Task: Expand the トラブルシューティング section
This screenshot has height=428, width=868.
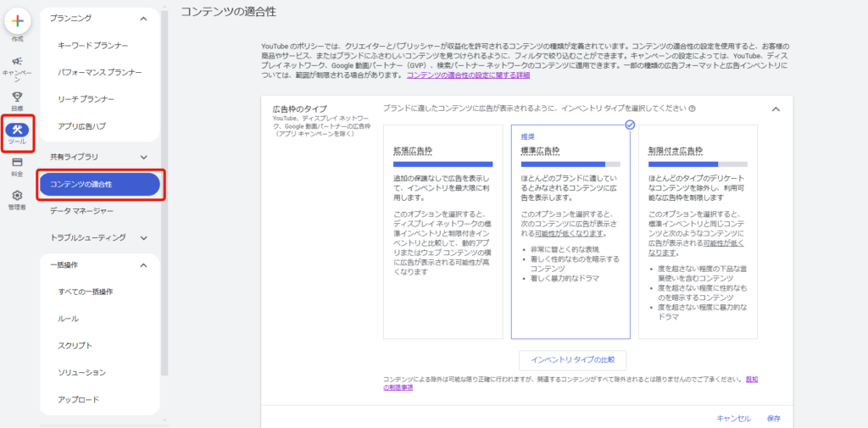Action: pyautogui.click(x=144, y=237)
